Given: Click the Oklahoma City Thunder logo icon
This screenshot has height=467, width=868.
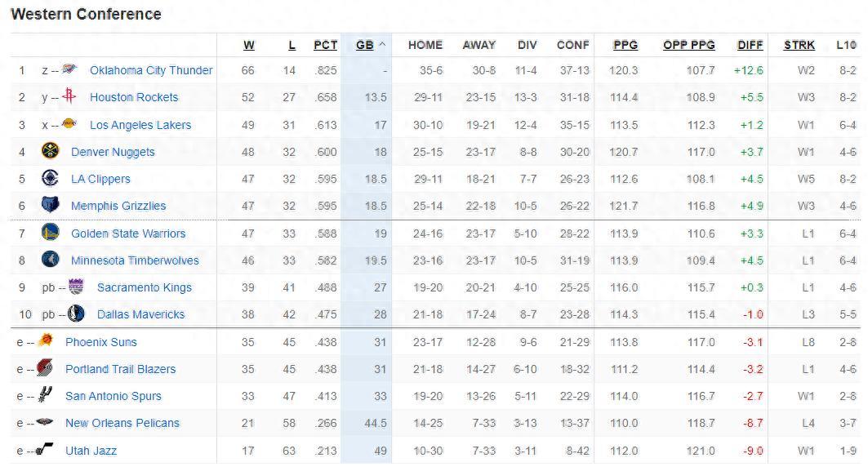Looking at the screenshot, I should [69, 70].
